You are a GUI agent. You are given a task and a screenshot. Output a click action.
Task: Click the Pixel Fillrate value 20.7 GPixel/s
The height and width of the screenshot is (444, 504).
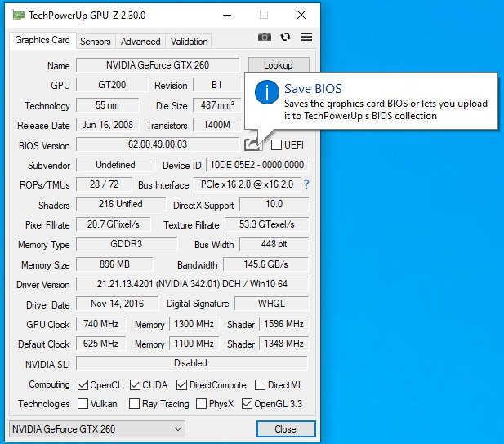point(114,224)
